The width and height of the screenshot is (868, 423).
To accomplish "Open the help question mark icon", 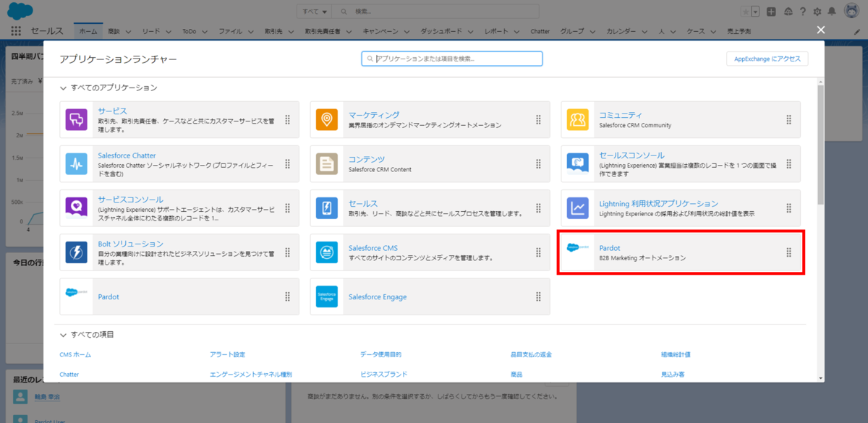I will (803, 12).
